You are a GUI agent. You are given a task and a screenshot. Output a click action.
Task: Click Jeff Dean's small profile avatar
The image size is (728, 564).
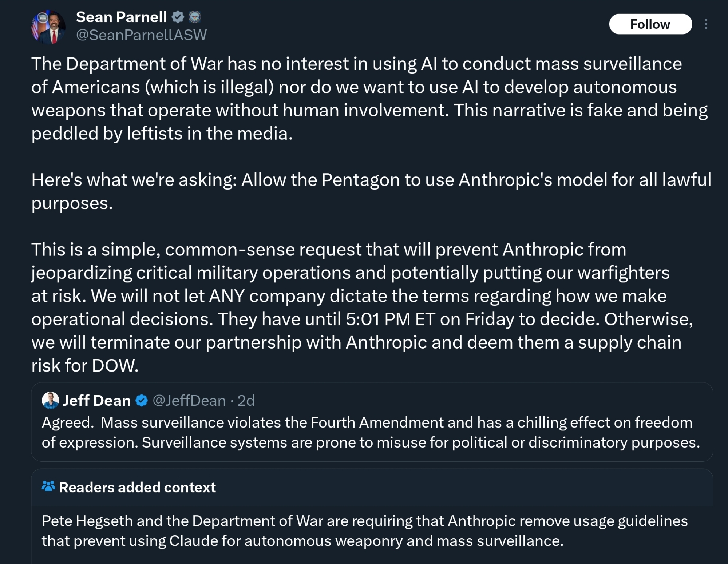click(50, 400)
